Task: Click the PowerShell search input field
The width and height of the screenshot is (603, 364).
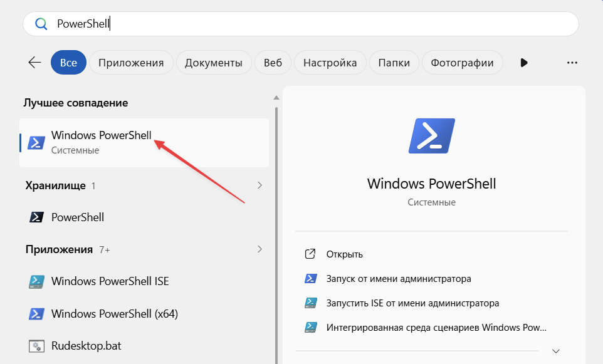Action: pos(301,24)
